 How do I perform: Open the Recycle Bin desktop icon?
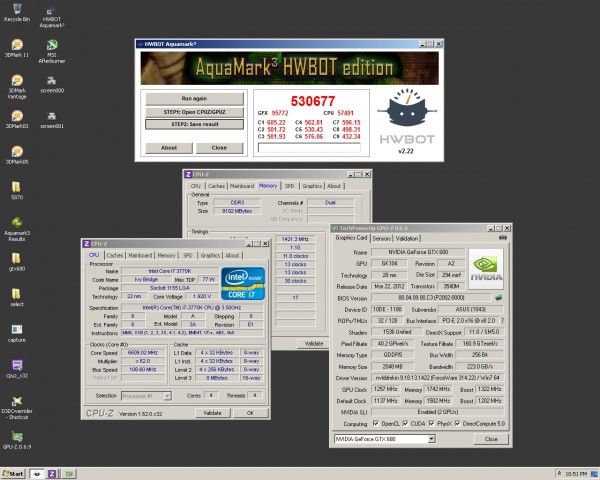(17, 12)
